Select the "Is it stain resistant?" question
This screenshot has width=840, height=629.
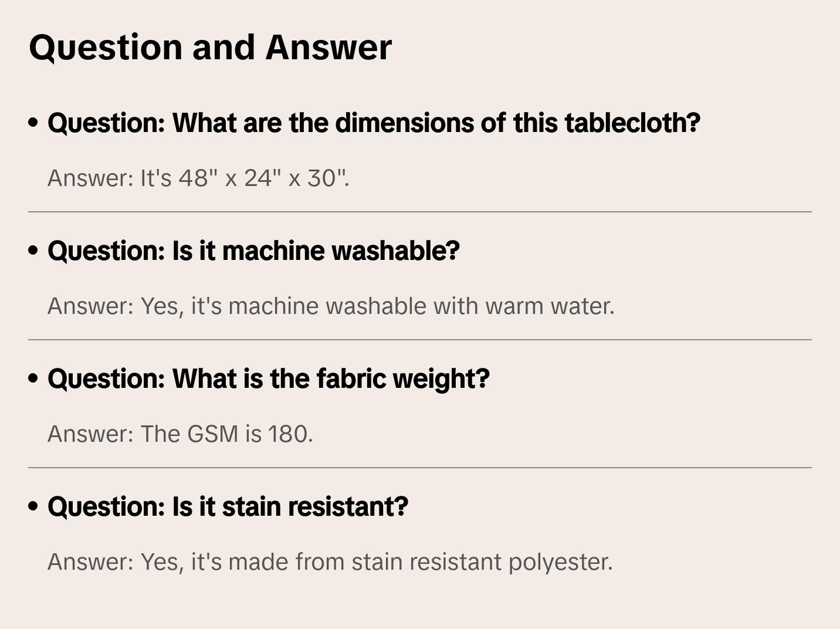[228, 507]
